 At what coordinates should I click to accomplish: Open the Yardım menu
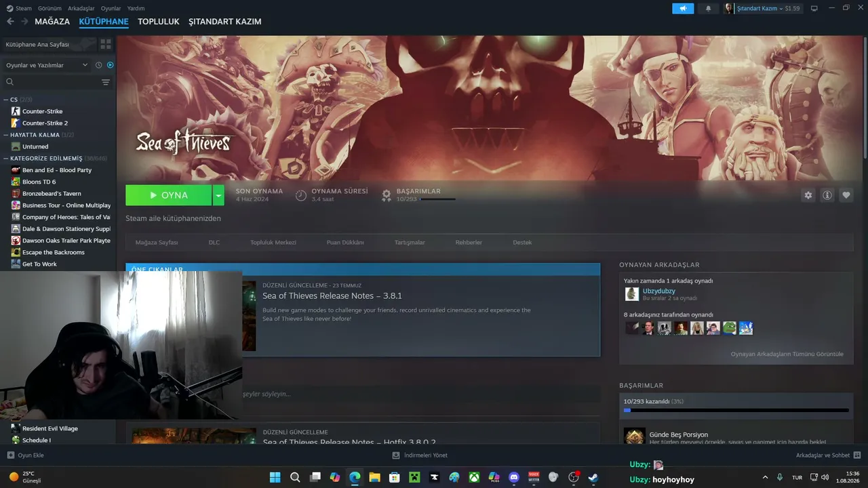point(136,8)
